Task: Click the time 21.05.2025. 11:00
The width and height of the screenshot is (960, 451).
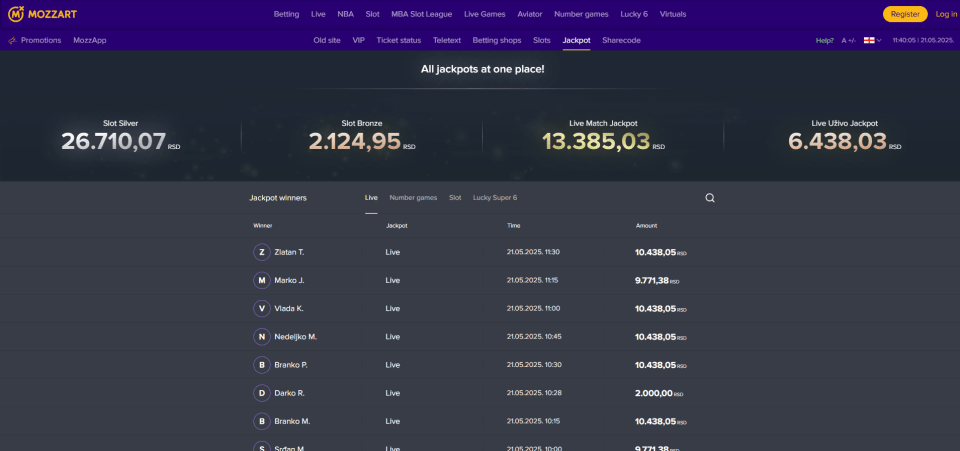Action: [533, 308]
